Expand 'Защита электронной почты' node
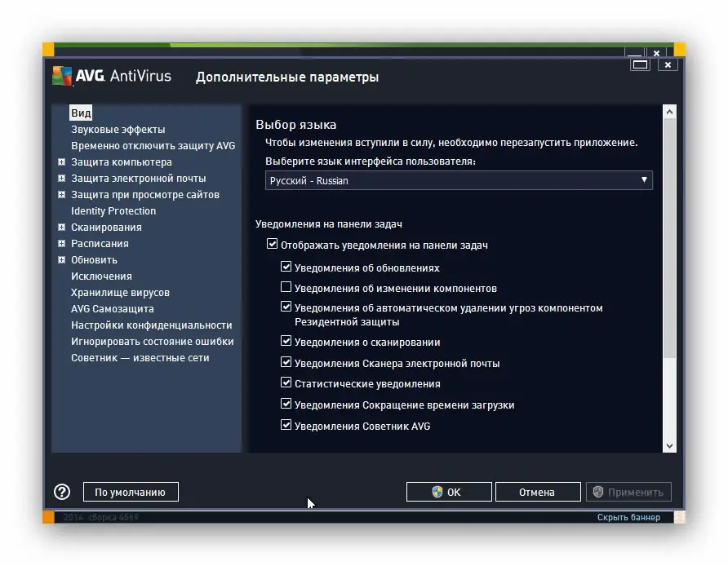The width and height of the screenshot is (728, 566). tap(61, 178)
